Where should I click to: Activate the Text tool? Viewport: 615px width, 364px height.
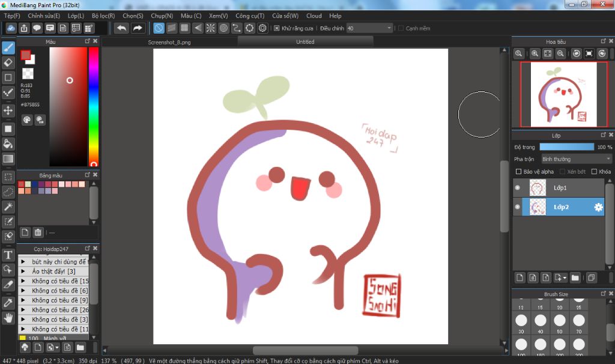point(8,255)
